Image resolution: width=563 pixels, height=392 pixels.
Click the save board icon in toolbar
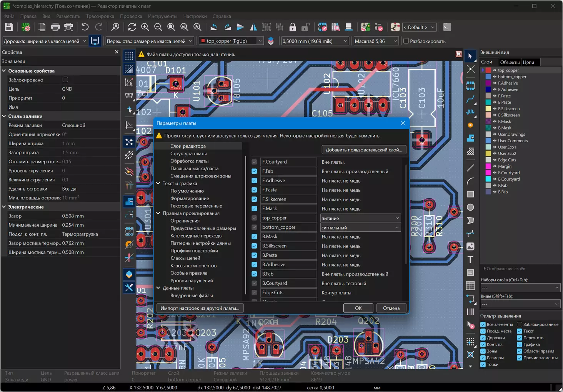pos(9,27)
